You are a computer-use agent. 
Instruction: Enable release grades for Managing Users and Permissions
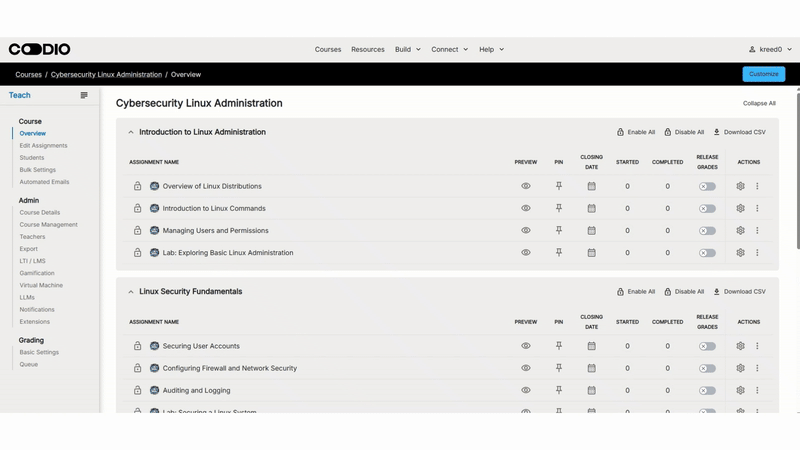707,231
